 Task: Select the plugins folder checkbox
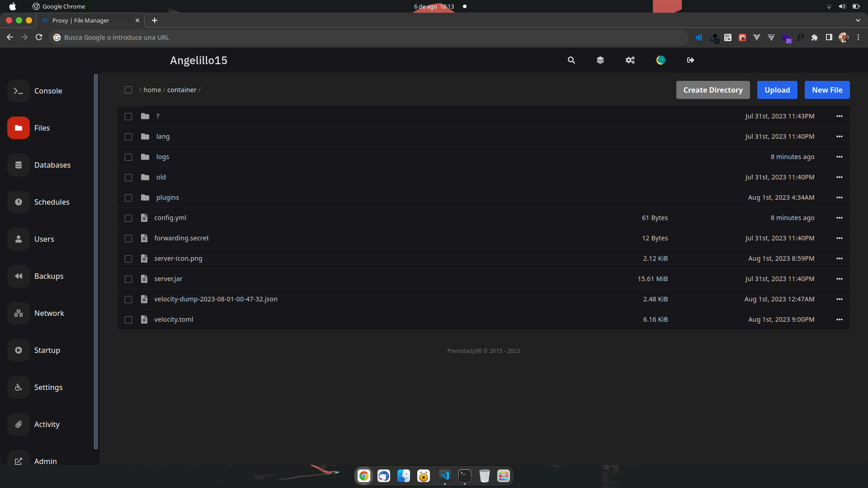[128, 198]
